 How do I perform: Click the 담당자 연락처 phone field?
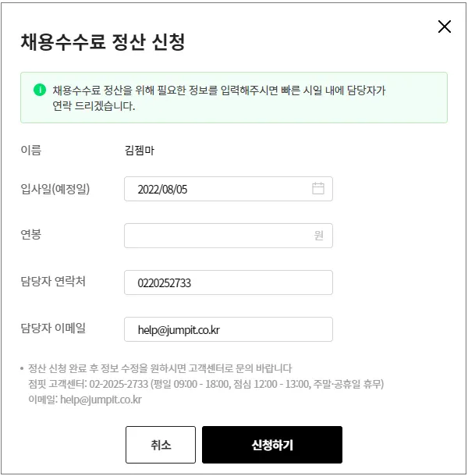228,282
